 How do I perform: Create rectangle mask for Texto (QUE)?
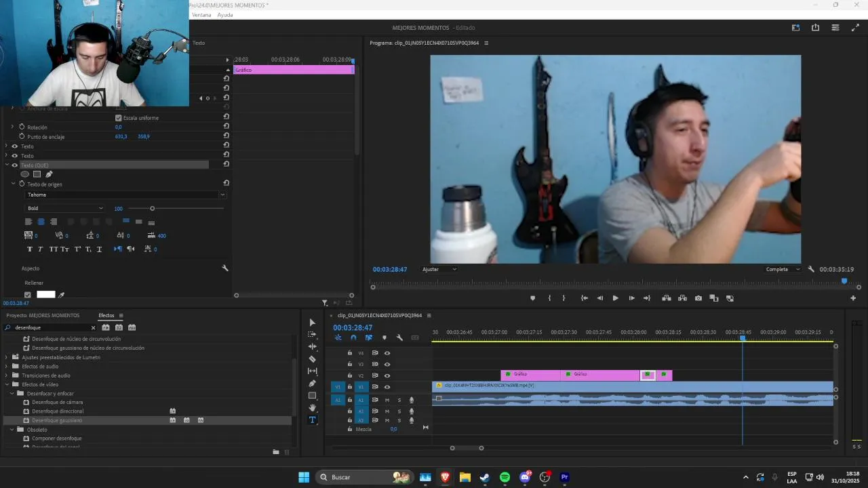[37, 174]
